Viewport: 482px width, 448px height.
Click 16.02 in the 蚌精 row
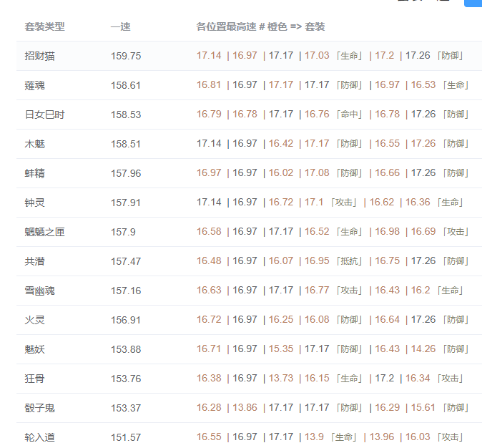[281, 172]
